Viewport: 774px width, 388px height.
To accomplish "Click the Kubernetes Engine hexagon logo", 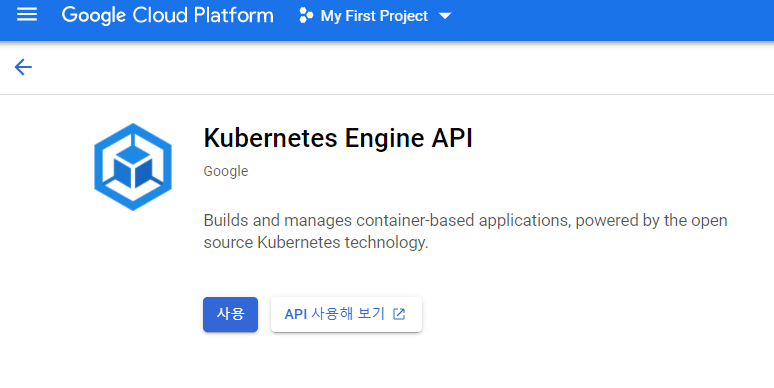I will 133,167.
